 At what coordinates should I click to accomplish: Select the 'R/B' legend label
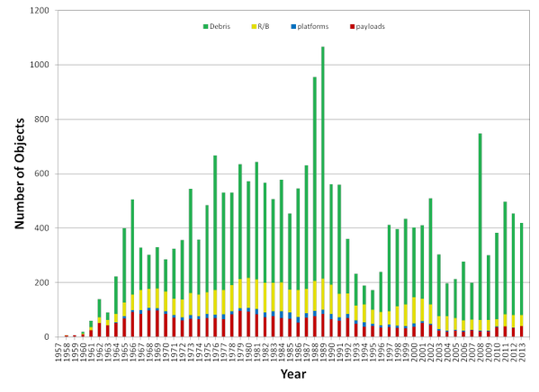pos(264,26)
